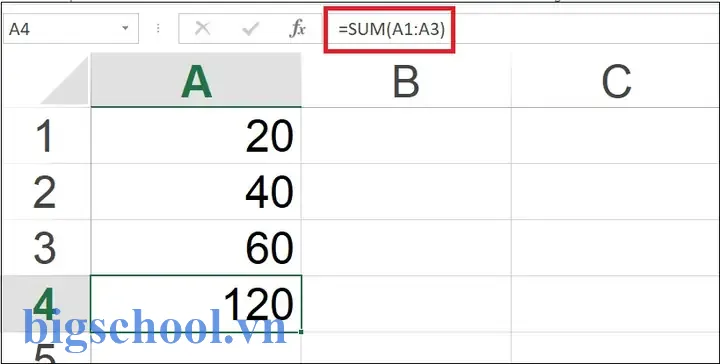
Task: Select column A header
Action: pyautogui.click(x=196, y=80)
